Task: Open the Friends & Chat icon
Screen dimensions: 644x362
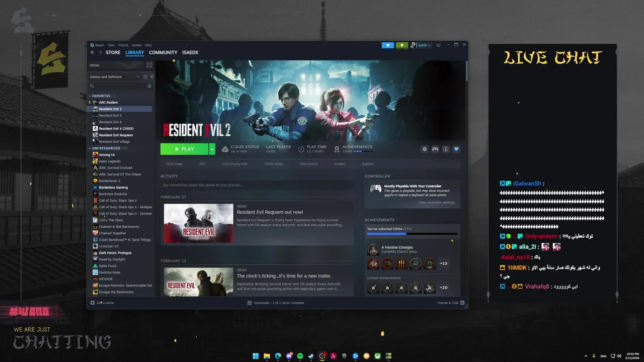Action: pyautogui.click(x=462, y=303)
